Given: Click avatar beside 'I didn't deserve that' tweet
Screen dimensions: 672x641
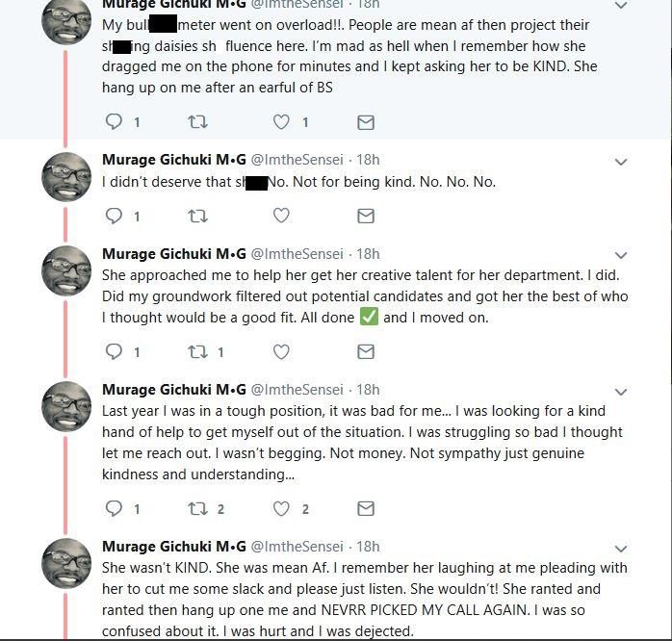Looking at the screenshot, I should coord(67,175).
